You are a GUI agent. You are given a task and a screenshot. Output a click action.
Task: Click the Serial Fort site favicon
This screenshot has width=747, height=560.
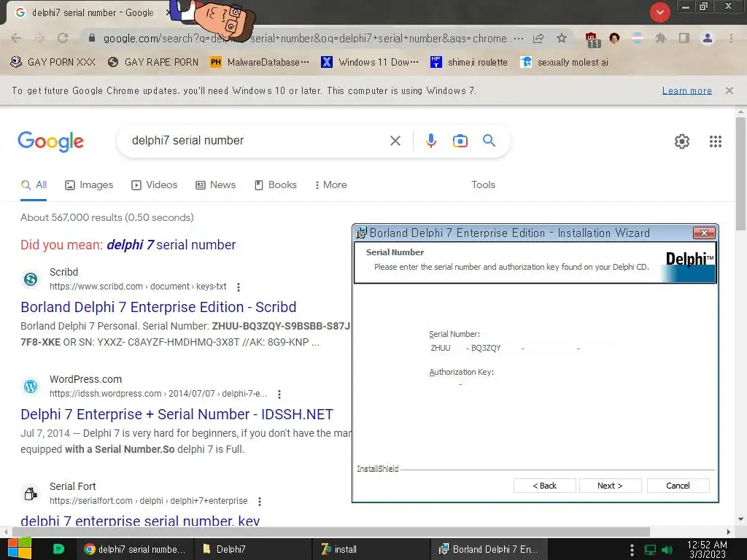tap(31, 494)
